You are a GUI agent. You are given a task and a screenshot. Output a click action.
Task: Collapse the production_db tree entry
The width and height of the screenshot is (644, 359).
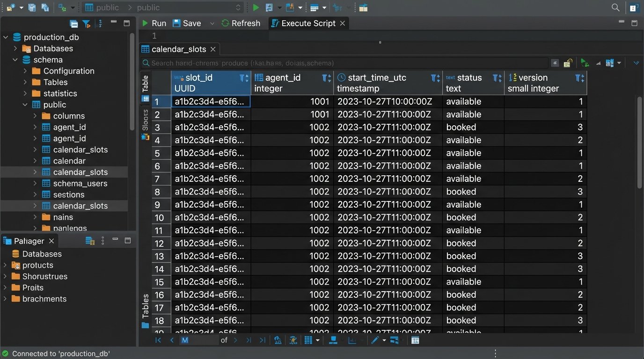coord(5,37)
